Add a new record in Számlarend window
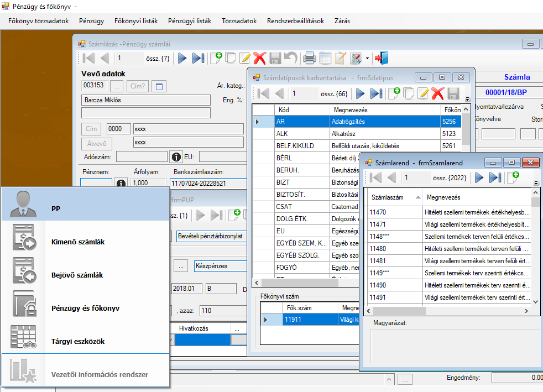Viewport: 543px width, 392px height. 513,177
